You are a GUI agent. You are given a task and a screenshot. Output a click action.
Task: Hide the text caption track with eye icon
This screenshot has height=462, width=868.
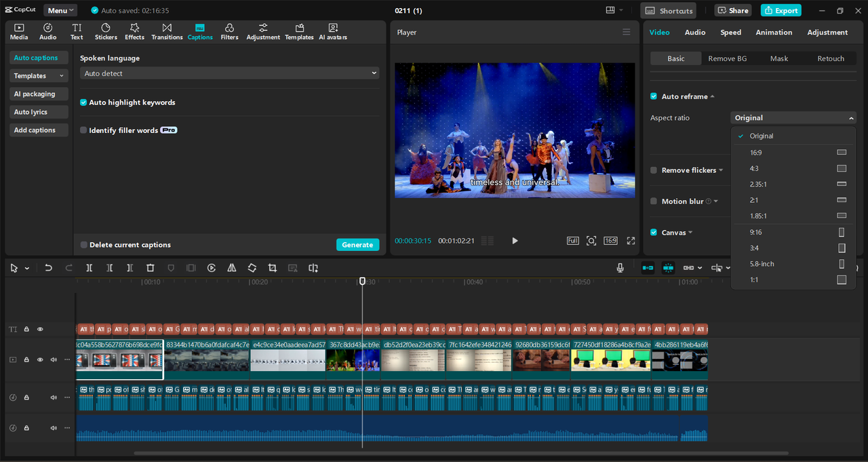click(40, 329)
